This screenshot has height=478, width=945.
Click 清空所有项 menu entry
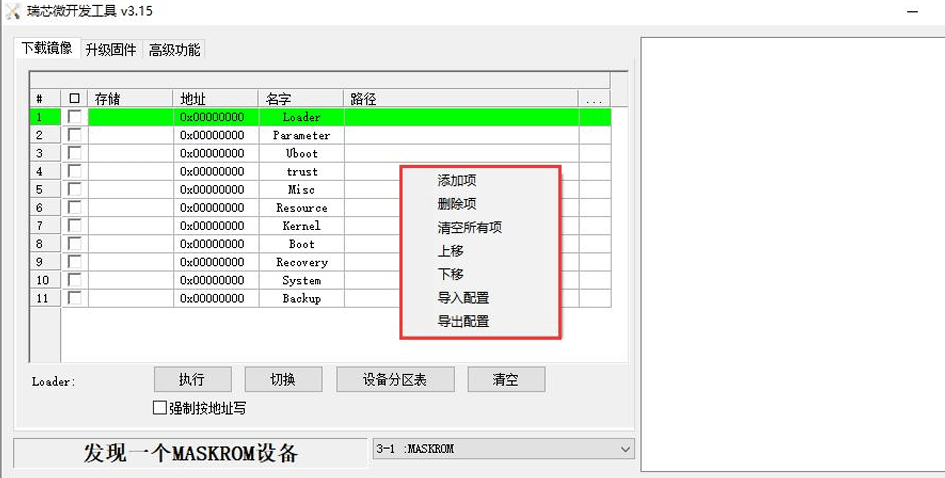point(469,228)
